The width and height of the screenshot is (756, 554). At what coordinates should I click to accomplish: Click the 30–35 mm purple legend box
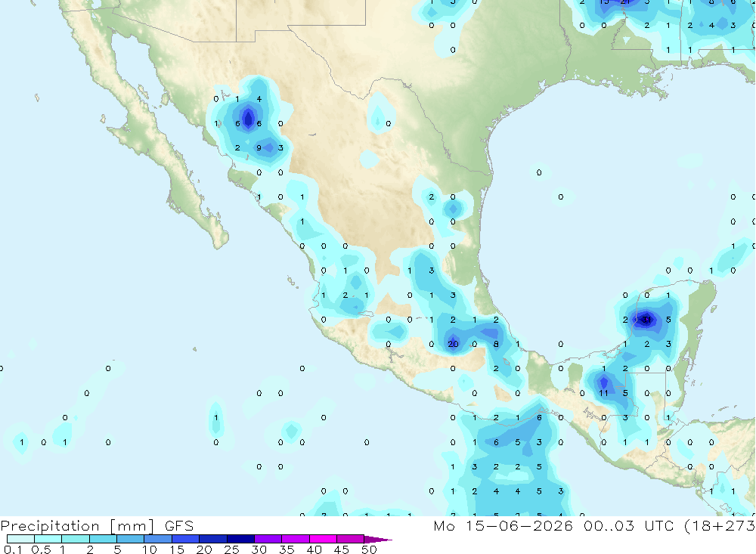click(268, 539)
